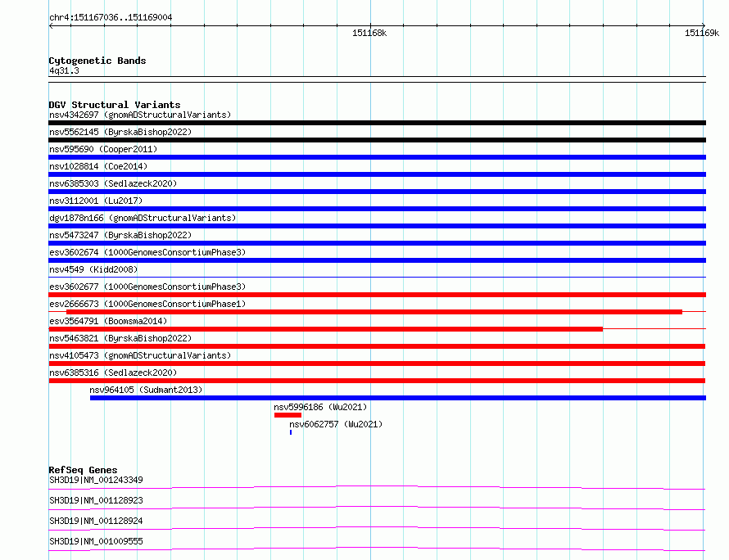Click the blue nsv3112001 Lu2017 bar
The image size is (729, 560).
[377, 209]
